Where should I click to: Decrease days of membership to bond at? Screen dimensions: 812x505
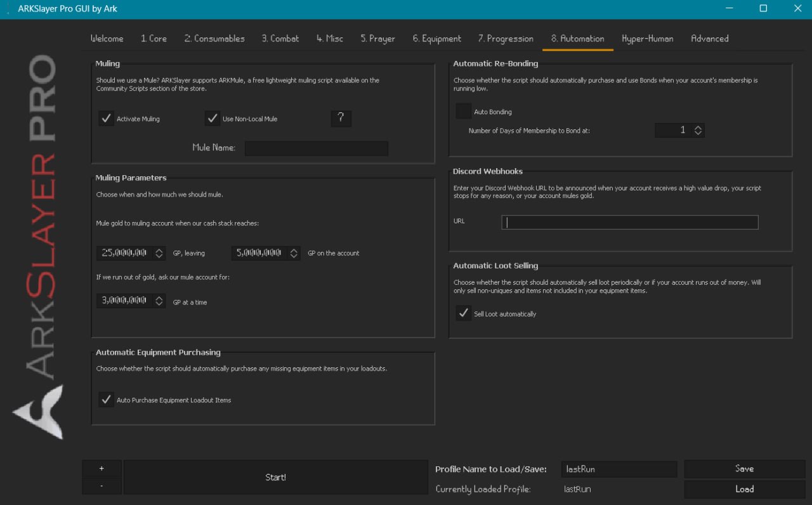pyautogui.click(x=698, y=134)
